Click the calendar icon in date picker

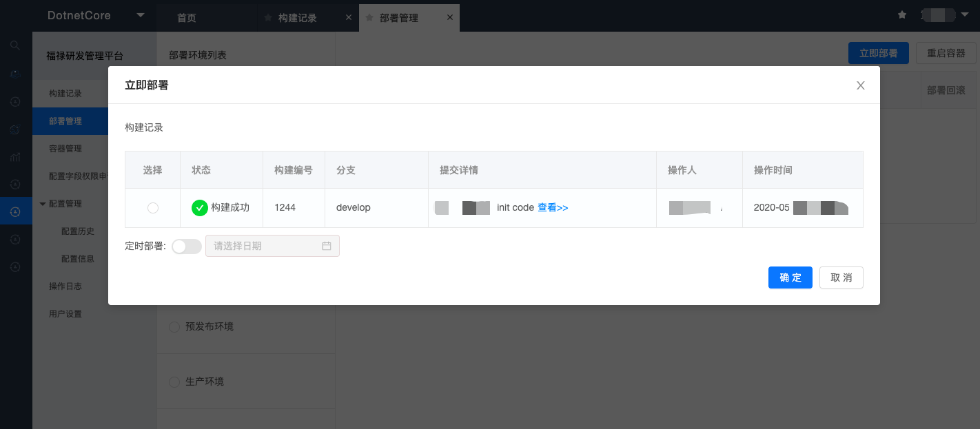[x=327, y=246]
